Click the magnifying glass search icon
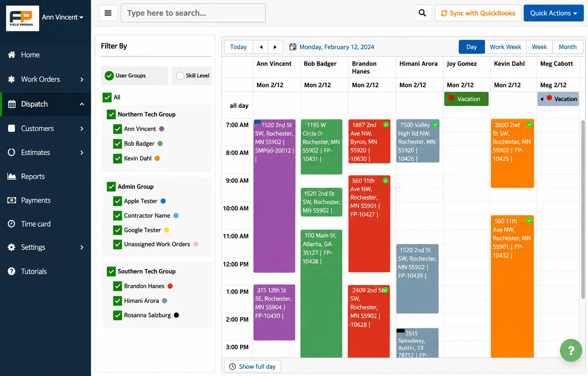This screenshot has width=588, height=376. pos(422,13)
